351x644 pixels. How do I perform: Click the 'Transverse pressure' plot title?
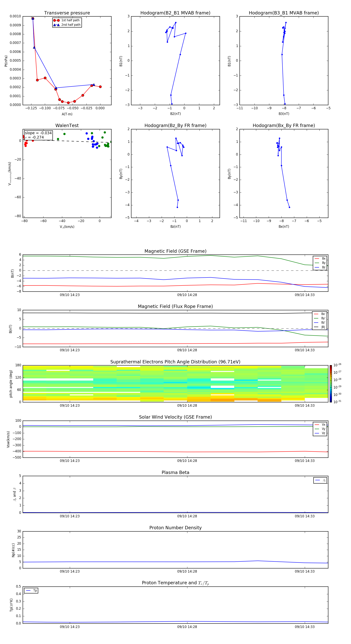click(x=67, y=13)
